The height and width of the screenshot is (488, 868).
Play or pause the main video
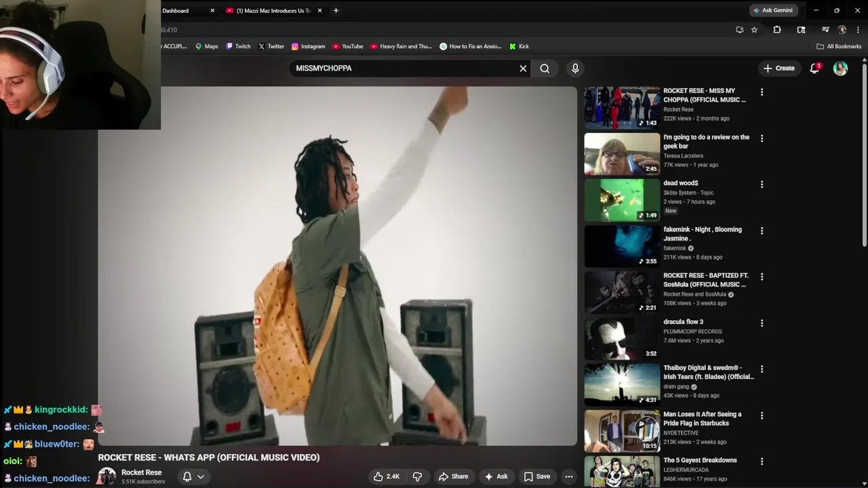pos(338,266)
